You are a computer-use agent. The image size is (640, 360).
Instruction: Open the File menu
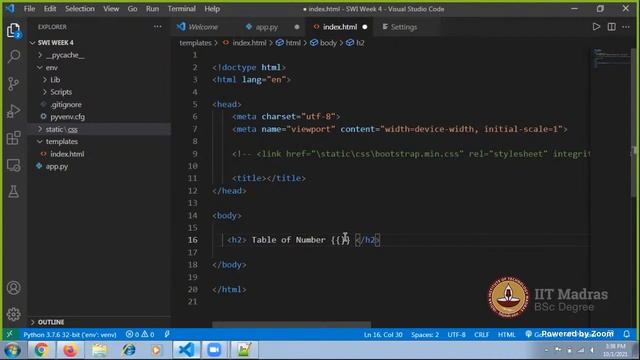pos(29,9)
